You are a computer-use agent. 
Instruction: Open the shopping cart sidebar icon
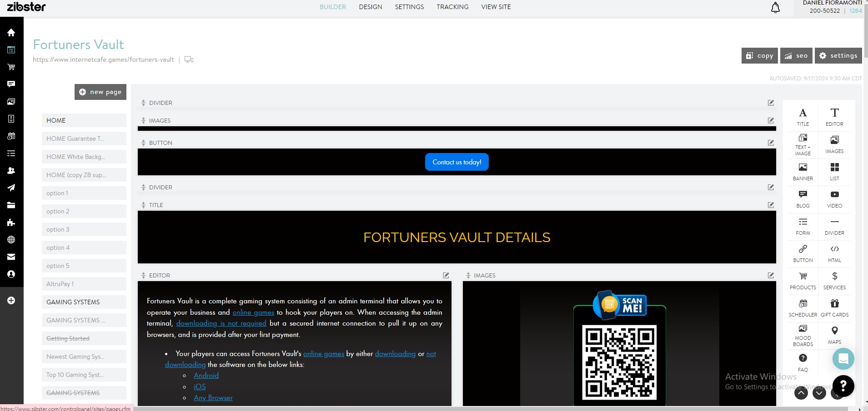pos(11,67)
